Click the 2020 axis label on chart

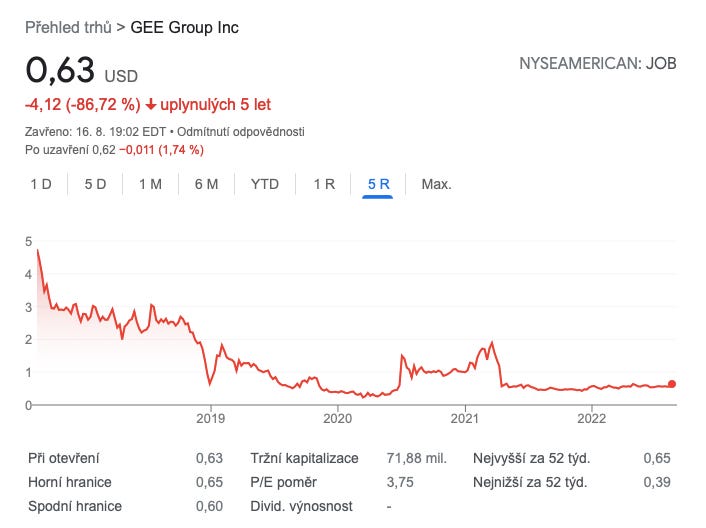pos(337,419)
